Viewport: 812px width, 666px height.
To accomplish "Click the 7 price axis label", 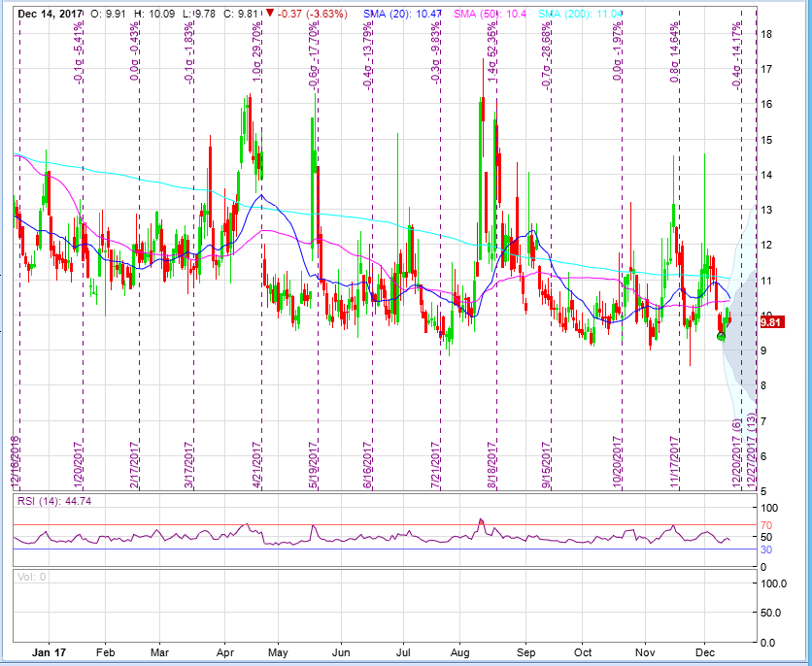I will 763,421.
